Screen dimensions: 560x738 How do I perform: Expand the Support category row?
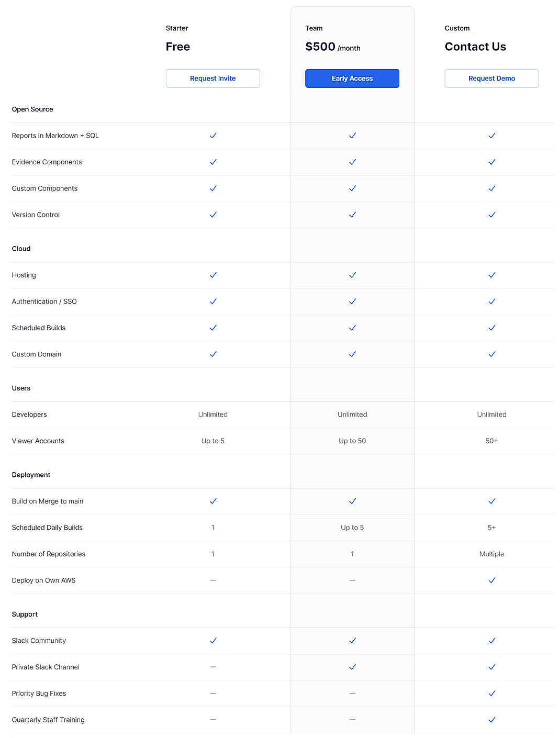tap(25, 614)
